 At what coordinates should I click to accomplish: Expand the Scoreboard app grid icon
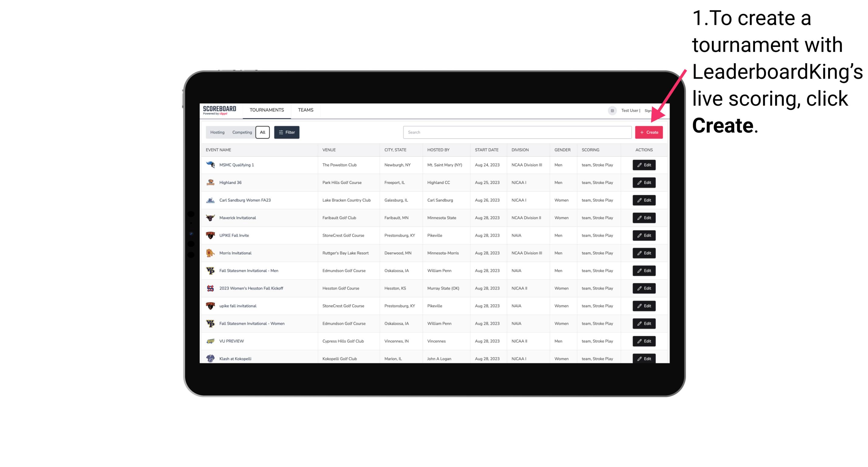pyautogui.click(x=612, y=111)
